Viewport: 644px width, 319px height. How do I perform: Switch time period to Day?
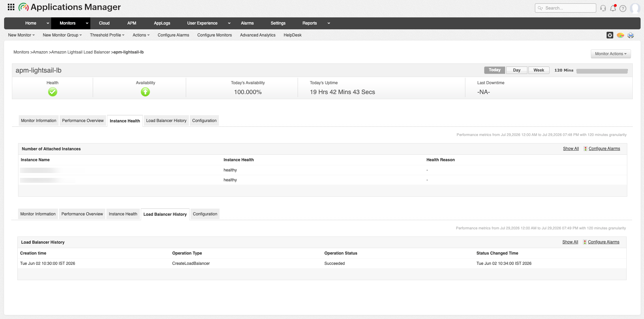point(517,70)
